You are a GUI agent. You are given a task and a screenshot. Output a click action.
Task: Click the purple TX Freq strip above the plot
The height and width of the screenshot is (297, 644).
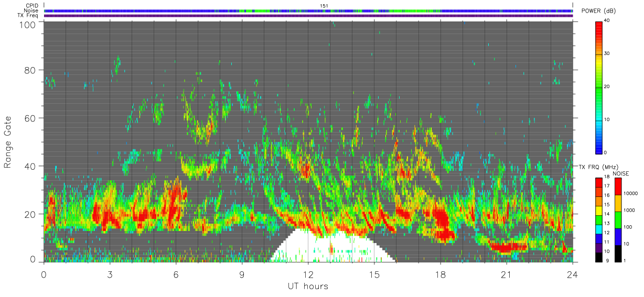308,16
